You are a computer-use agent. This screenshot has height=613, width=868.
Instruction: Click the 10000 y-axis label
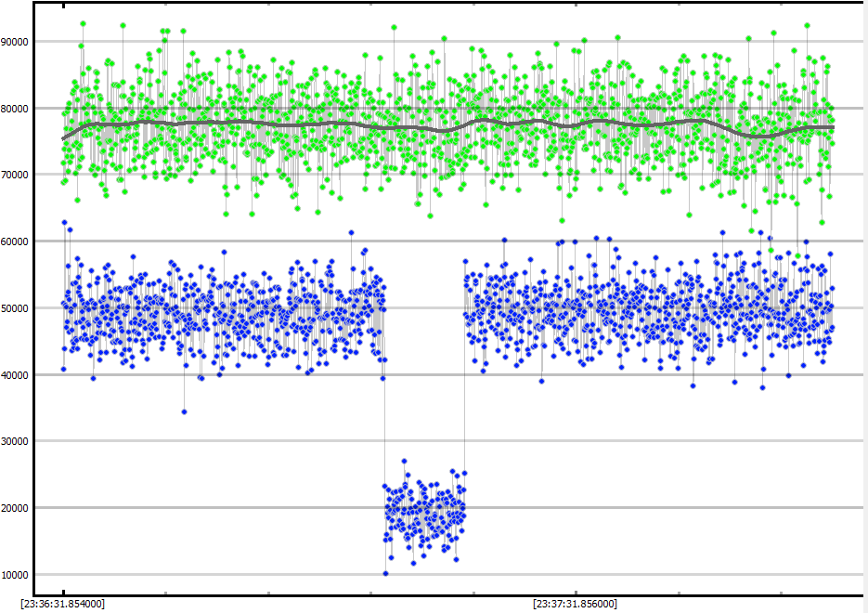pos(15,575)
